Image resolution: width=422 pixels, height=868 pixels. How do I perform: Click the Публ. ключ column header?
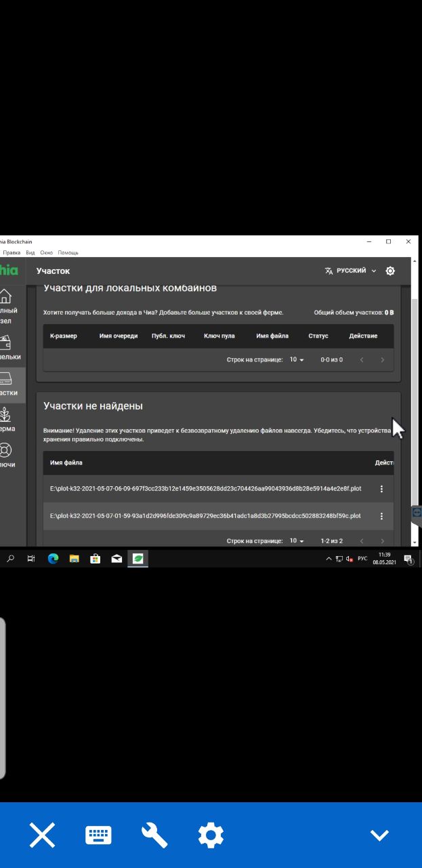(x=168, y=336)
